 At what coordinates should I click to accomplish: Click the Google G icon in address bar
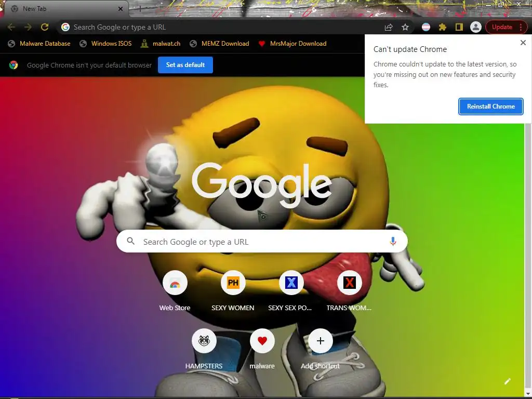point(65,27)
